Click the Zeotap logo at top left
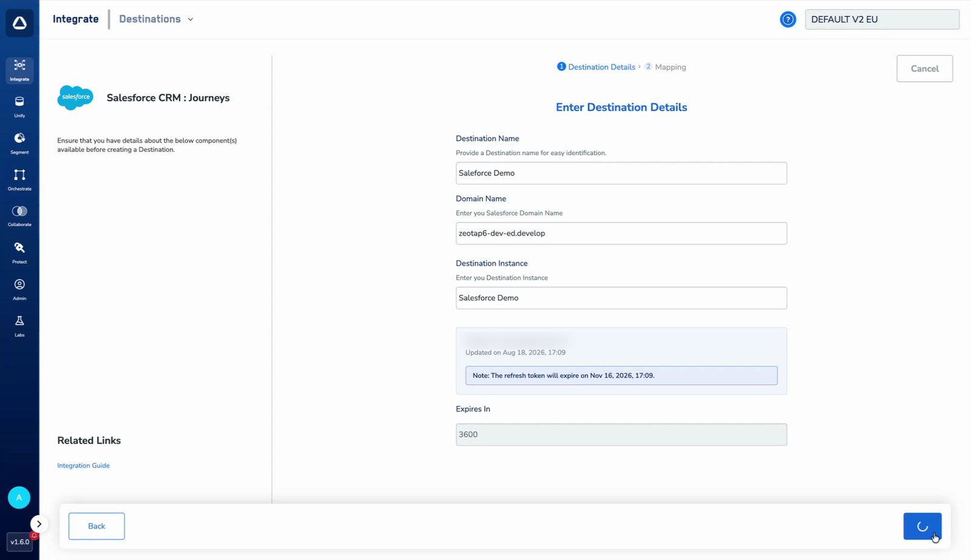This screenshot has width=971, height=560. (x=19, y=23)
